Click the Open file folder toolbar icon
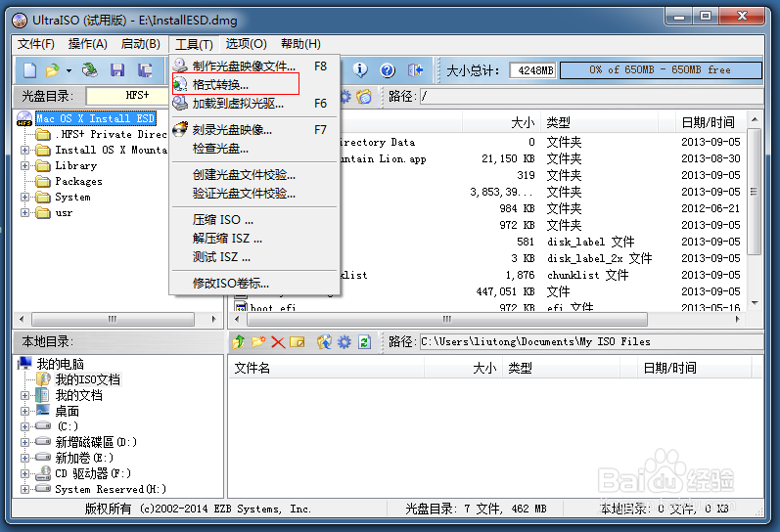Image resolution: width=780 pixels, height=532 pixels. point(52,70)
